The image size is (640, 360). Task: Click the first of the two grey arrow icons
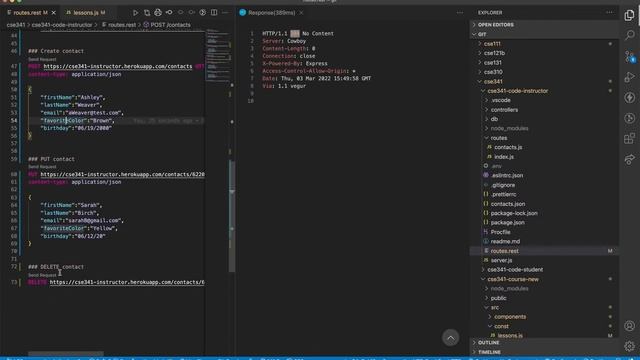tap(180, 13)
